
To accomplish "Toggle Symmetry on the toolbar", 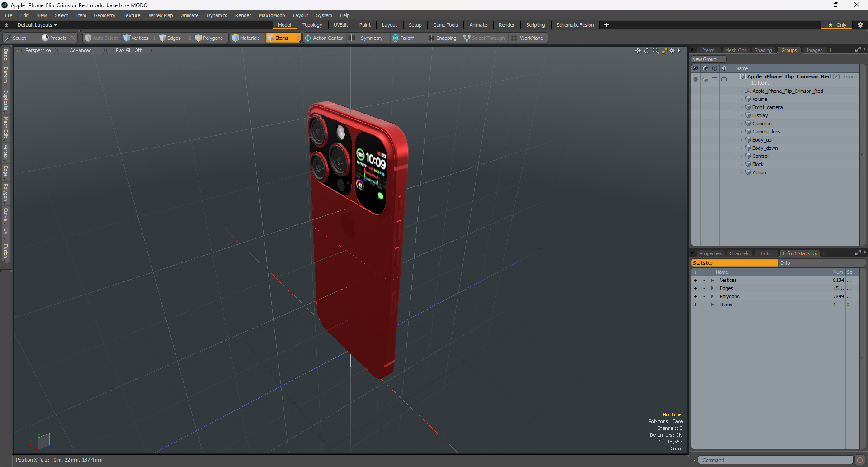I will (367, 38).
